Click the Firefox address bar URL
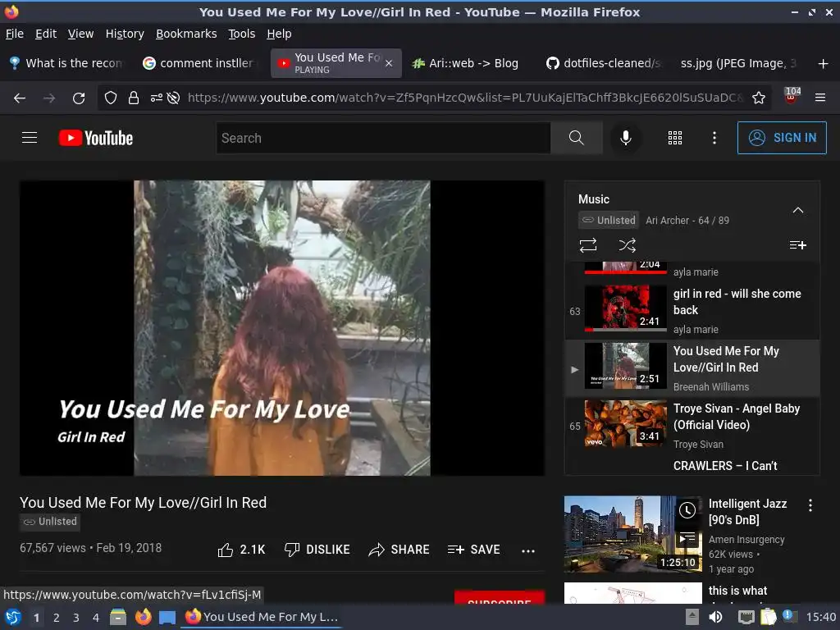Viewport: 840px width, 630px height. click(x=465, y=98)
